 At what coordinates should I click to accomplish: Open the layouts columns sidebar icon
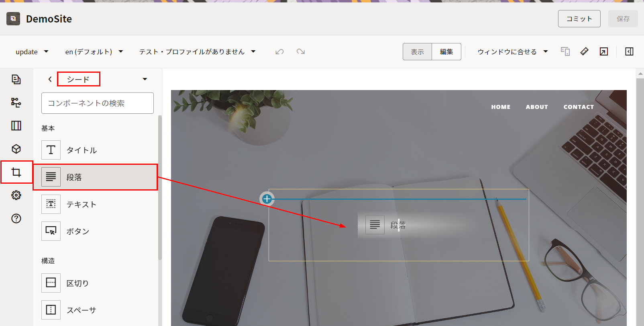[16, 125]
